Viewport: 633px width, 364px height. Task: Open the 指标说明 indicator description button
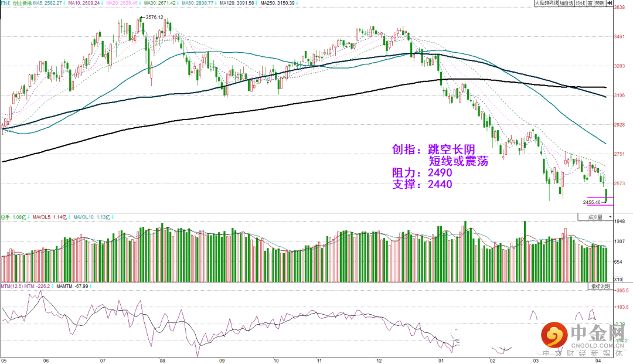point(600,286)
